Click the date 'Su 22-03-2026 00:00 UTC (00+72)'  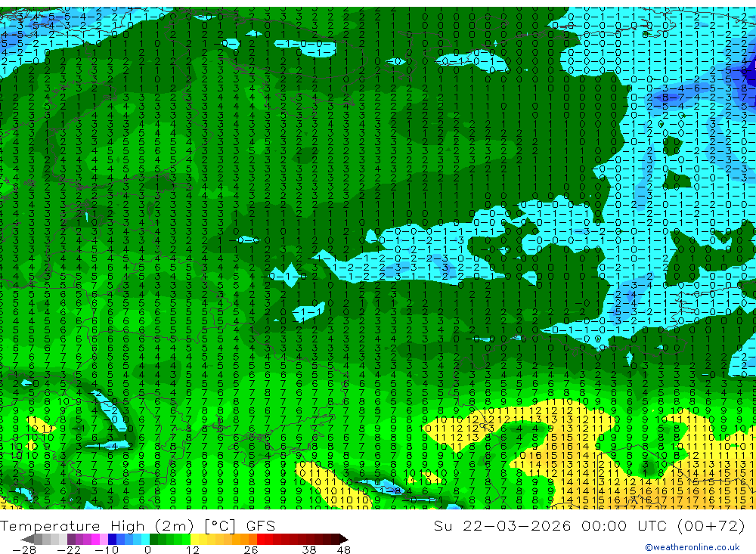[589, 526]
